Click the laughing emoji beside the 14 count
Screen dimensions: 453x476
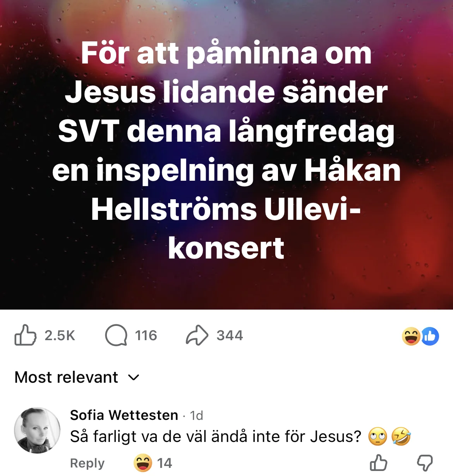tap(142, 463)
